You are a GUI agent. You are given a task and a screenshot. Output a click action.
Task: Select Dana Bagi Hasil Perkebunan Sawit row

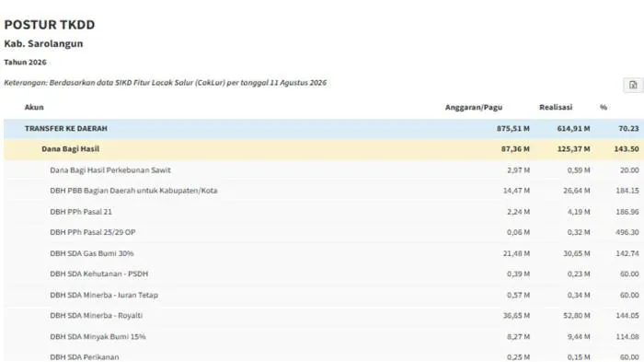pyautogui.click(x=324, y=170)
